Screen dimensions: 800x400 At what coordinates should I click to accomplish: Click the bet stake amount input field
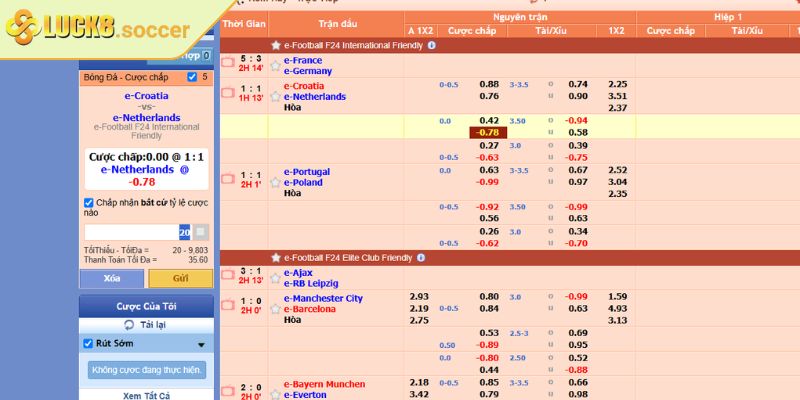(x=130, y=232)
